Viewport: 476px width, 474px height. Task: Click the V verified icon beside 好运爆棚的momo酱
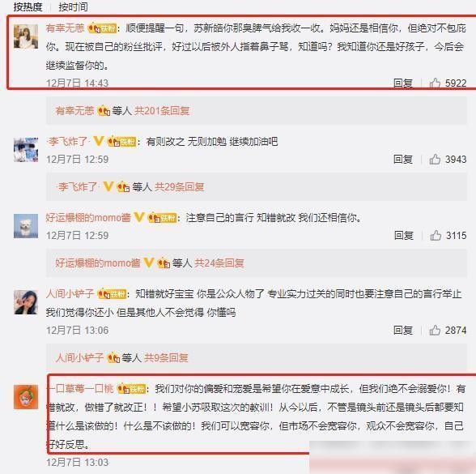coord(139,217)
